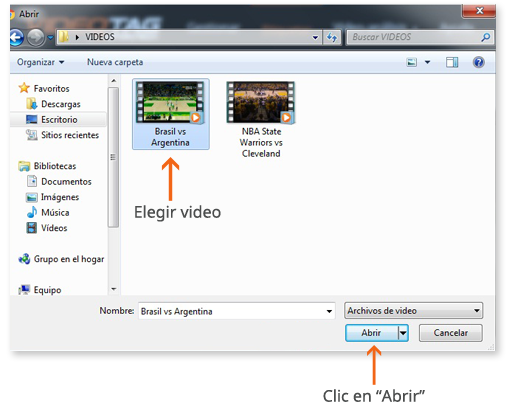The height and width of the screenshot is (415, 515).
Task: Select Grupo en el hogar
Action: click(69, 259)
